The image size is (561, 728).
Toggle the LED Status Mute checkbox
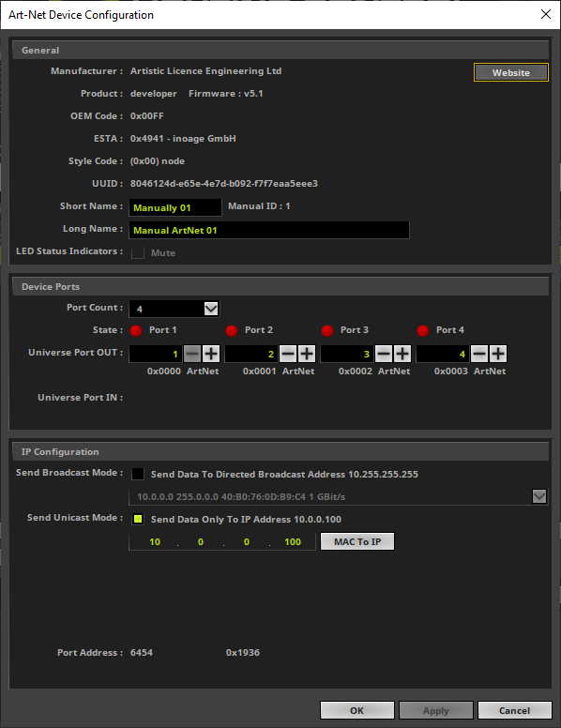click(138, 253)
